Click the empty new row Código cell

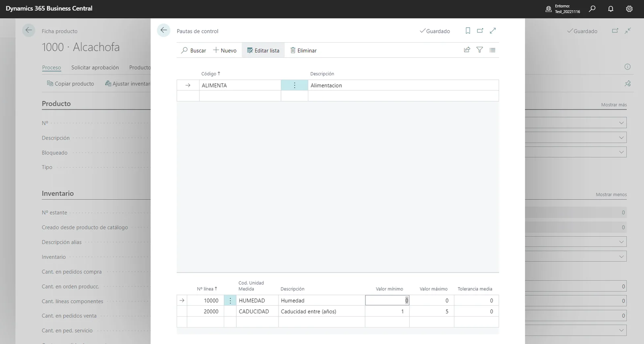(x=240, y=96)
